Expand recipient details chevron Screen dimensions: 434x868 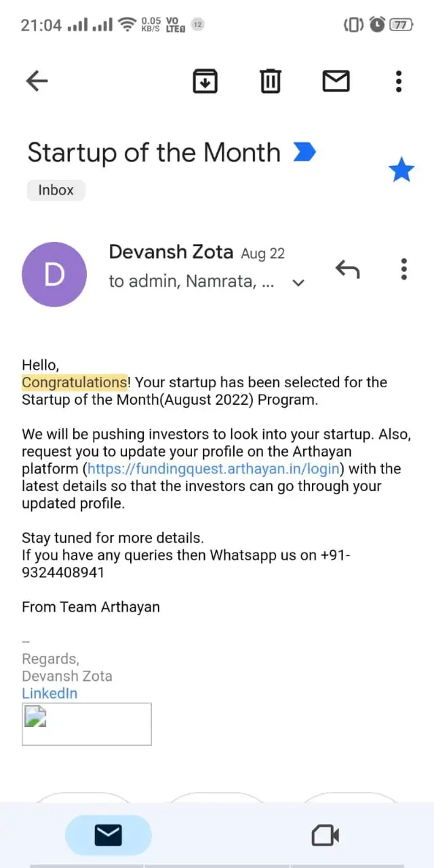point(298,283)
